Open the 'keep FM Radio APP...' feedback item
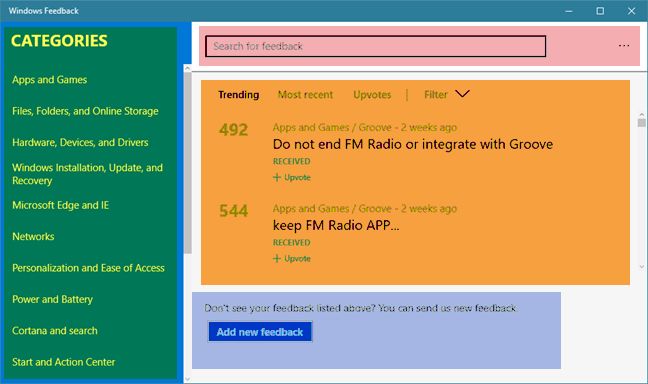648x384 pixels. coord(336,225)
